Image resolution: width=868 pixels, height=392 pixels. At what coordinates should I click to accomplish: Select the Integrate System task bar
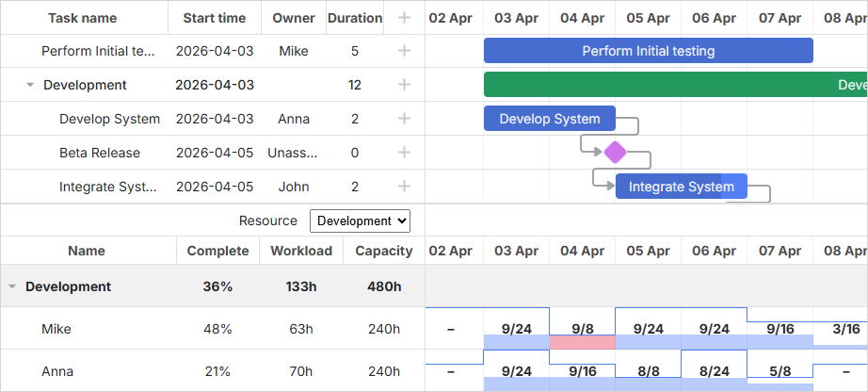point(682,186)
